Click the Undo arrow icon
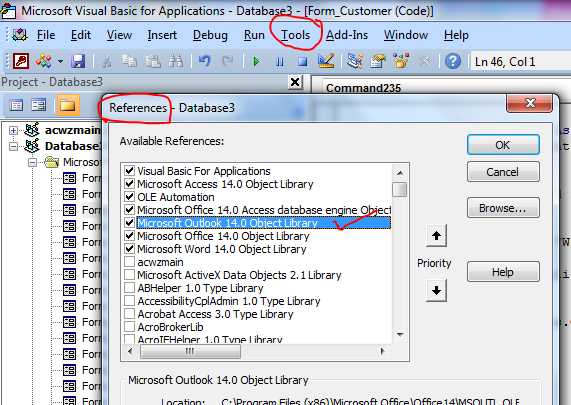This screenshot has width=571, height=405. click(x=205, y=61)
